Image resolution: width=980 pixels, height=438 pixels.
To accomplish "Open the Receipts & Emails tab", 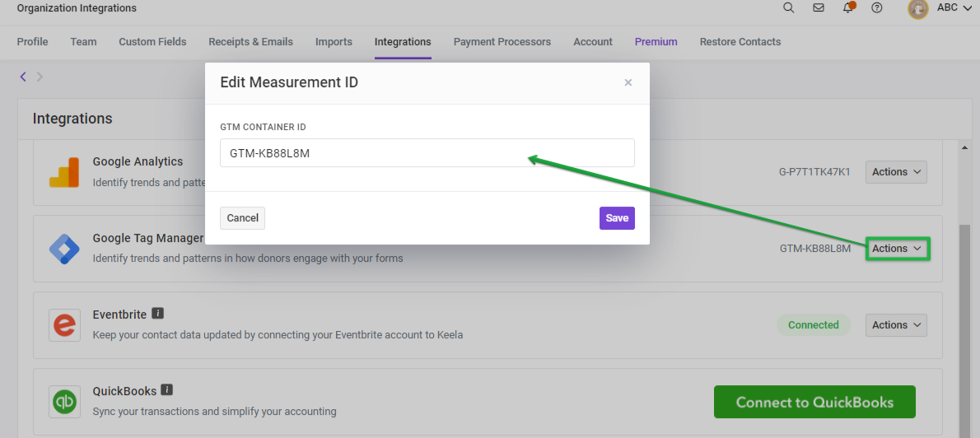I will [250, 42].
